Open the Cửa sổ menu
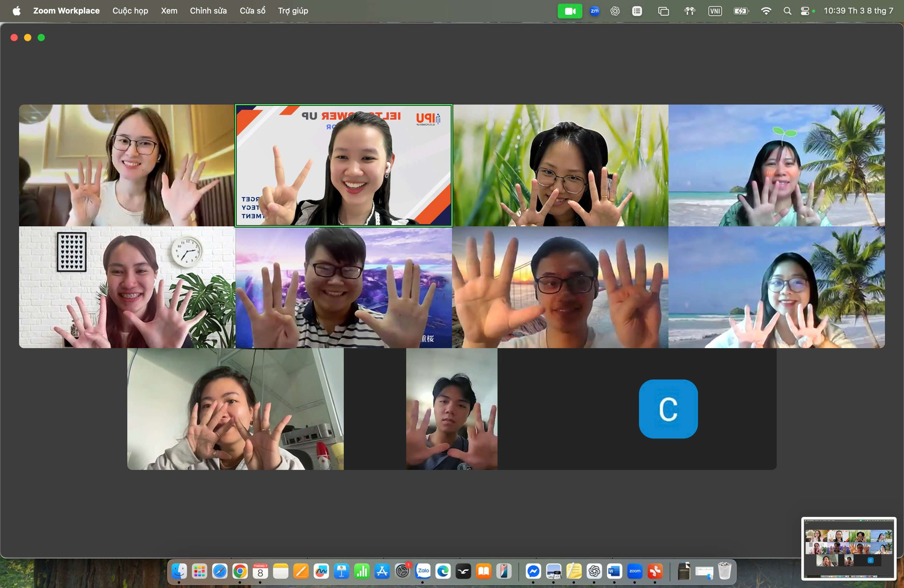 click(252, 11)
